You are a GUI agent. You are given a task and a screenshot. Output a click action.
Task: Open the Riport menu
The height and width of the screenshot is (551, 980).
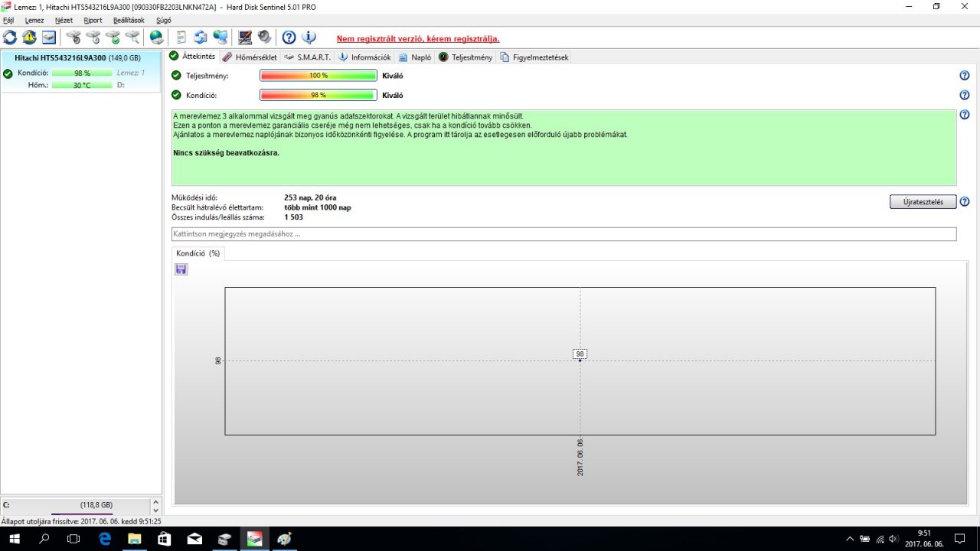pos(93,20)
